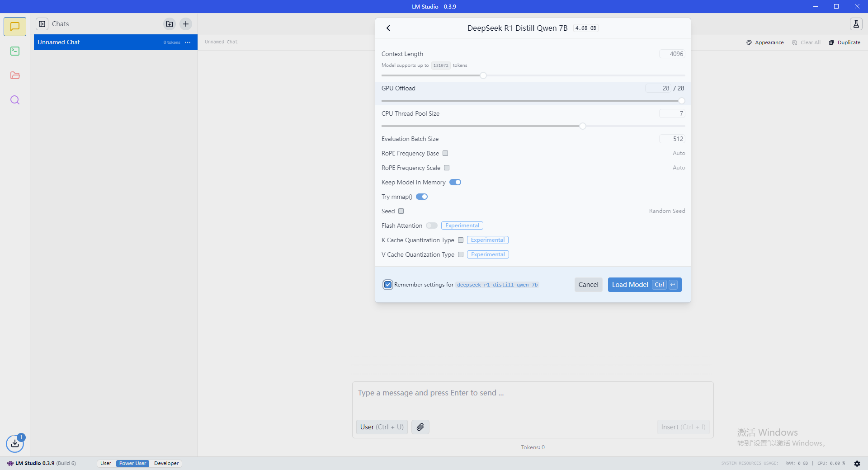Enable RoPE Frequency Base checkbox
Image resolution: width=868 pixels, height=470 pixels.
click(445, 153)
